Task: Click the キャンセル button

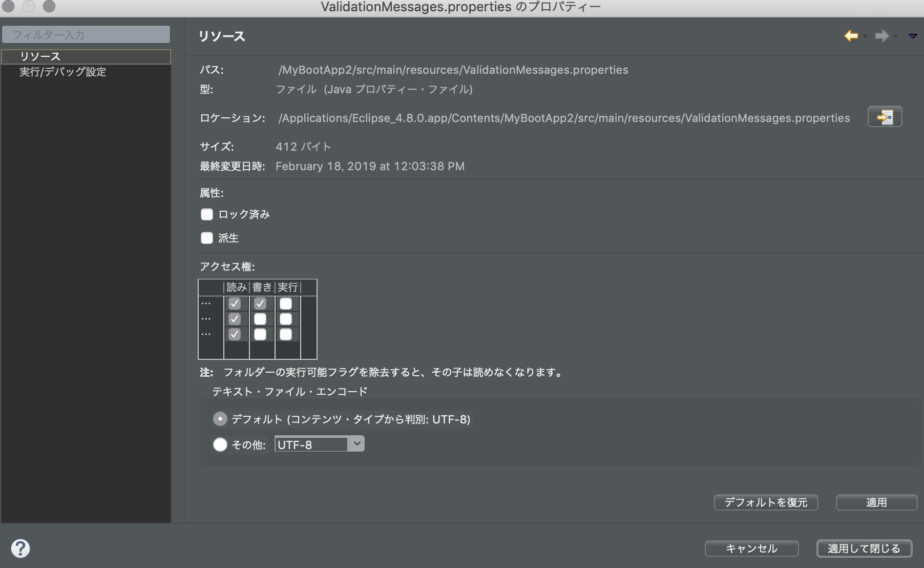Action: pyautogui.click(x=751, y=548)
